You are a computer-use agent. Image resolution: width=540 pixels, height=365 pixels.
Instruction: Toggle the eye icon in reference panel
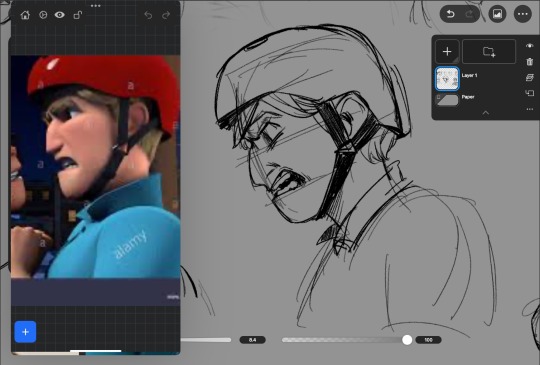[60, 15]
